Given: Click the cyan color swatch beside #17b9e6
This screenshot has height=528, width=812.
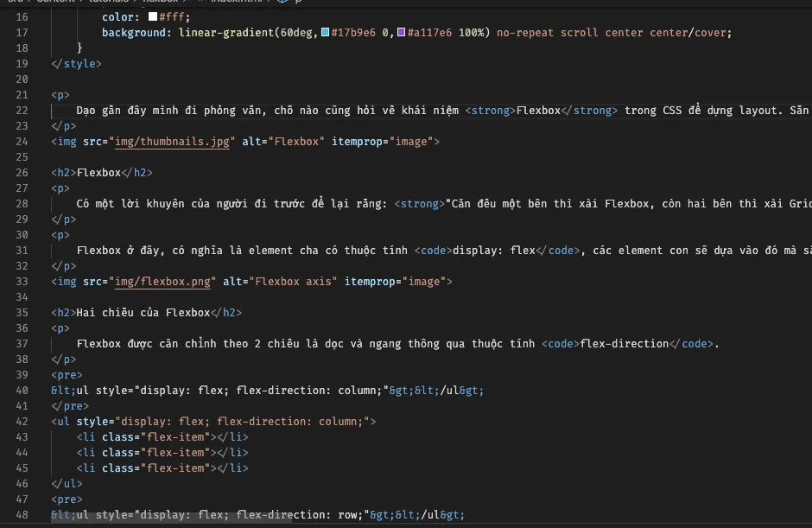Looking at the screenshot, I should coord(325,32).
